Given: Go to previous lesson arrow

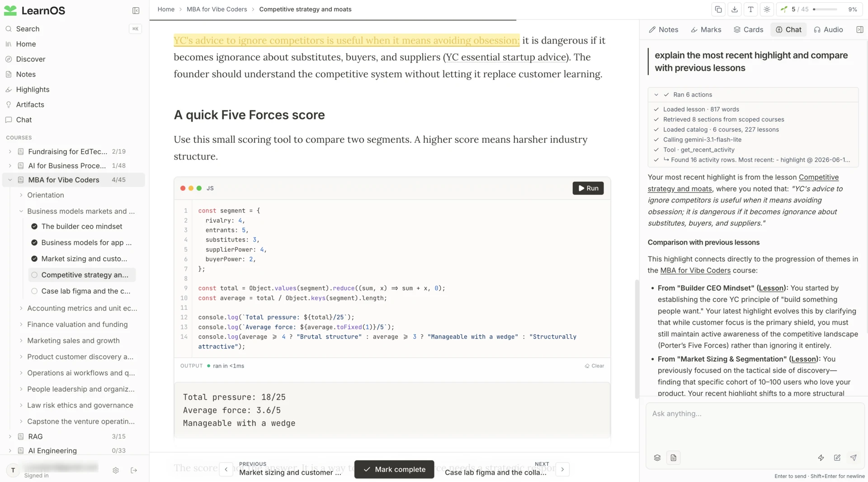Looking at the screenshot, I should (x=226, y=469).
